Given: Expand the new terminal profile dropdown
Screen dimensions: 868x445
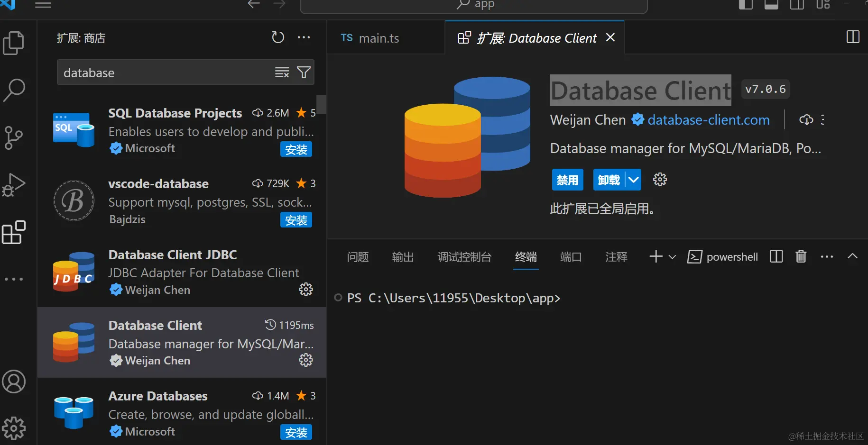Looking at the screenshot, I should 672,257.
